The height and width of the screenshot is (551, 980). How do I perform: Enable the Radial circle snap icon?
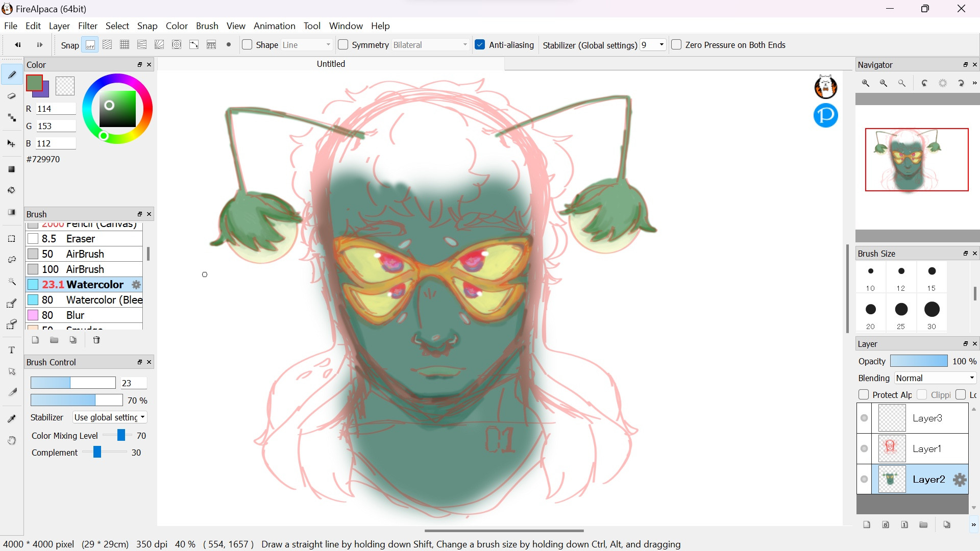pyautogui.click(x=177, y=45)
